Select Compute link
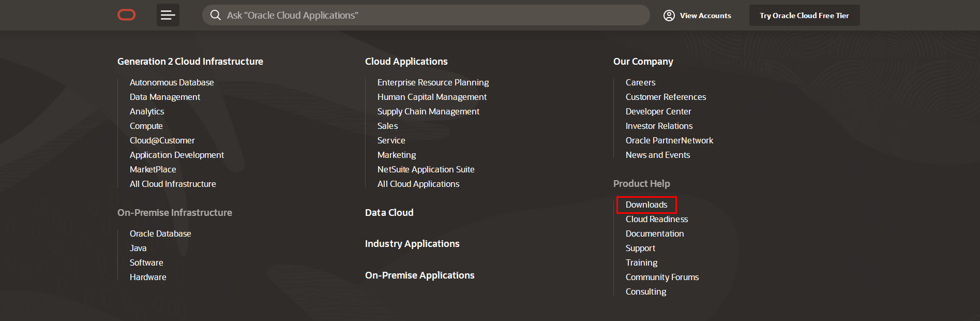Image resolution: width=980 pixels, height=321 pixels. click(x=146, y=126)
